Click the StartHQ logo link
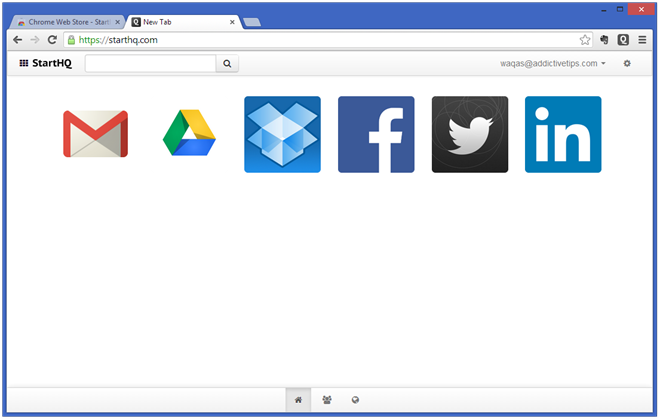 pyautogui.click(x=45, y=63)
